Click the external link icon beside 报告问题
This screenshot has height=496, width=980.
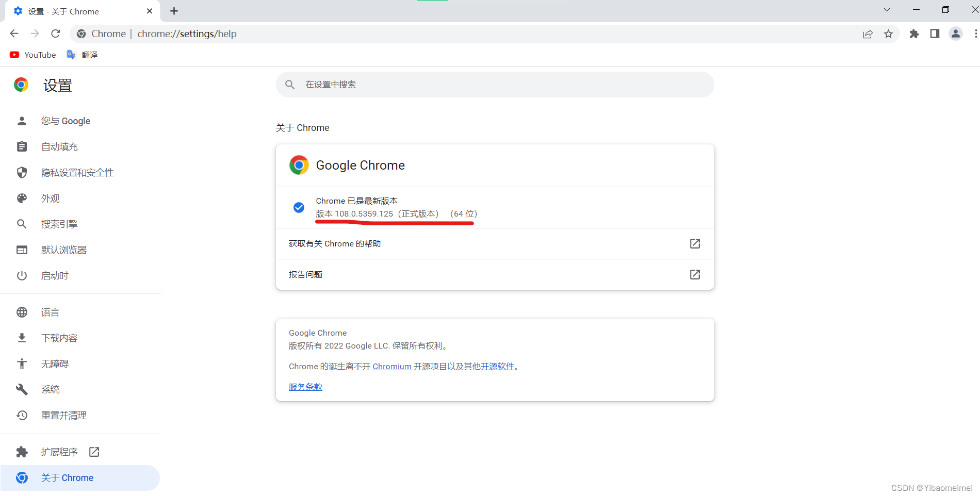[x=695, y=274]
